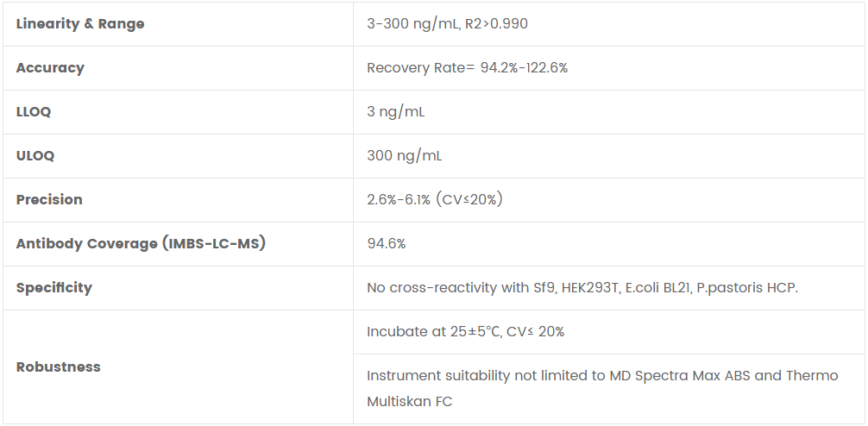Select the '300 ng/mL' ULOQ value
The image size is (868, 426).
[405, 156]
